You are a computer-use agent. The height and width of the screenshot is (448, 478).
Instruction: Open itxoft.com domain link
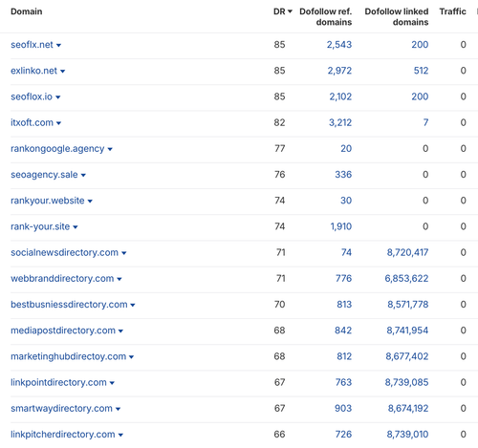(x=32, y=122)
